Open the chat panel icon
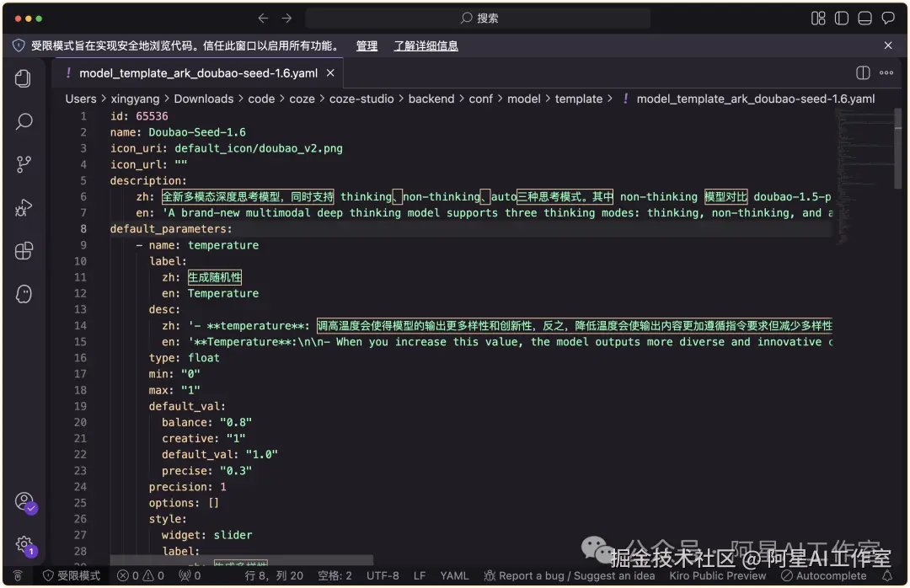The width and height of the screenshot is (910, 588). click(888, 18)
